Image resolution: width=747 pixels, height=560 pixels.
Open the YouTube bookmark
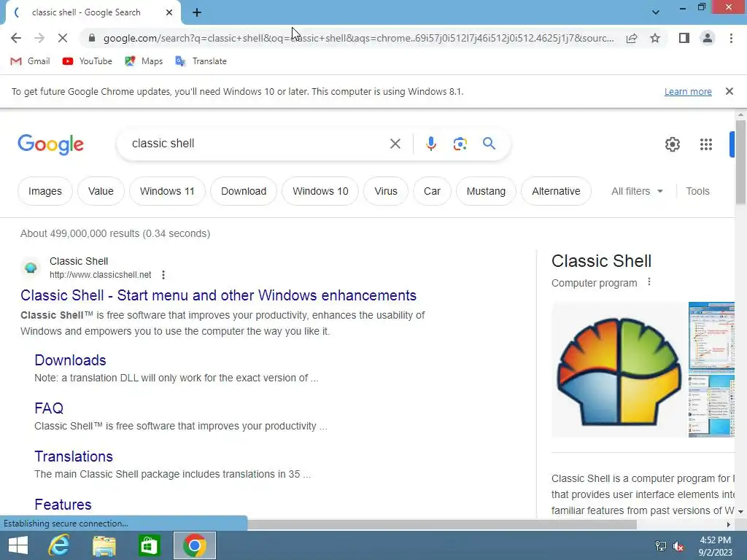pyautogui.click(x=88, y=61)
